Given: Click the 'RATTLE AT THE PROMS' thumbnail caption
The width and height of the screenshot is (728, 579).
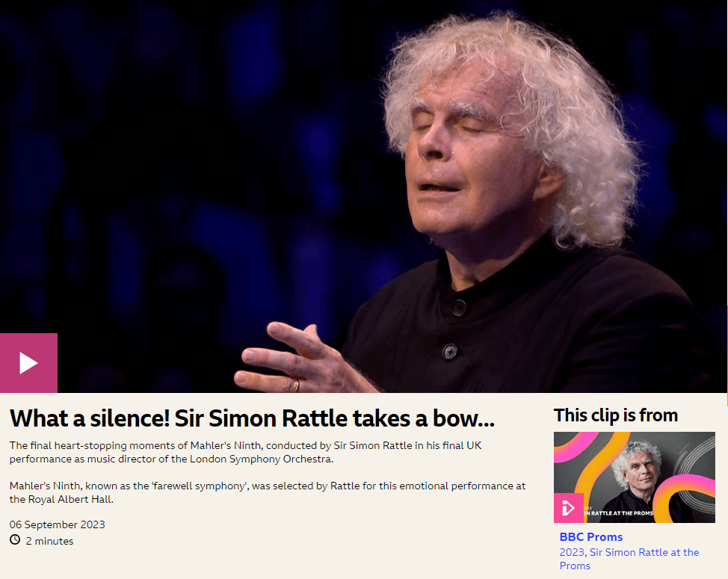Looking at the screenshot, I should [620, 513].
